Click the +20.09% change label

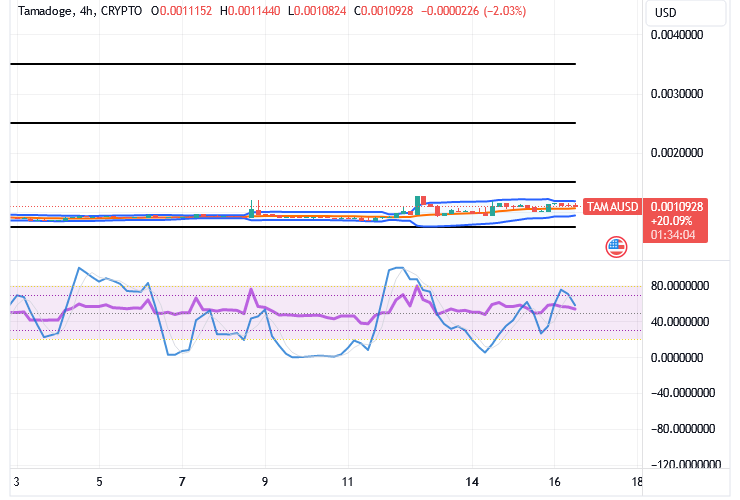(671, 221)
